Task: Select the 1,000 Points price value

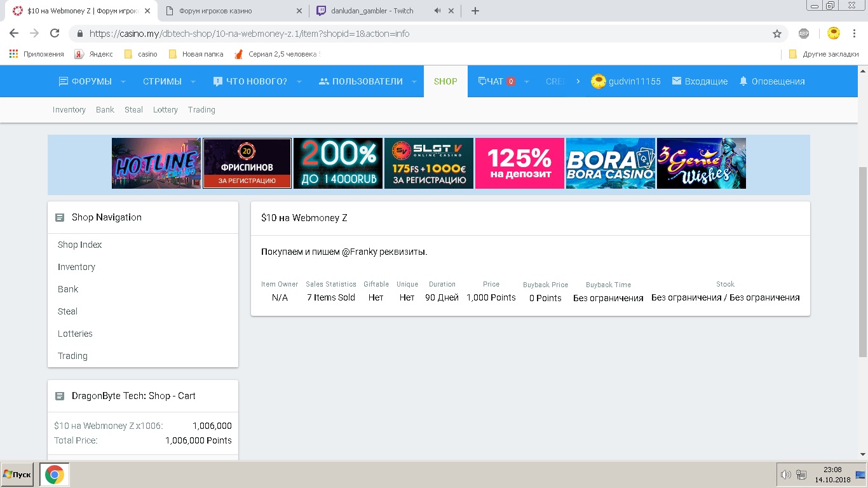Action: coord(491,297)
